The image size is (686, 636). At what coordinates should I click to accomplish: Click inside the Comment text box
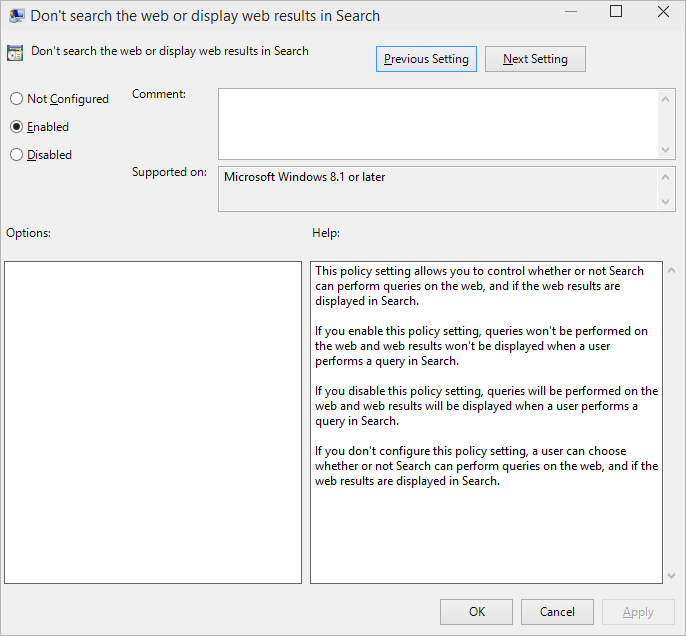pos(438,124)
